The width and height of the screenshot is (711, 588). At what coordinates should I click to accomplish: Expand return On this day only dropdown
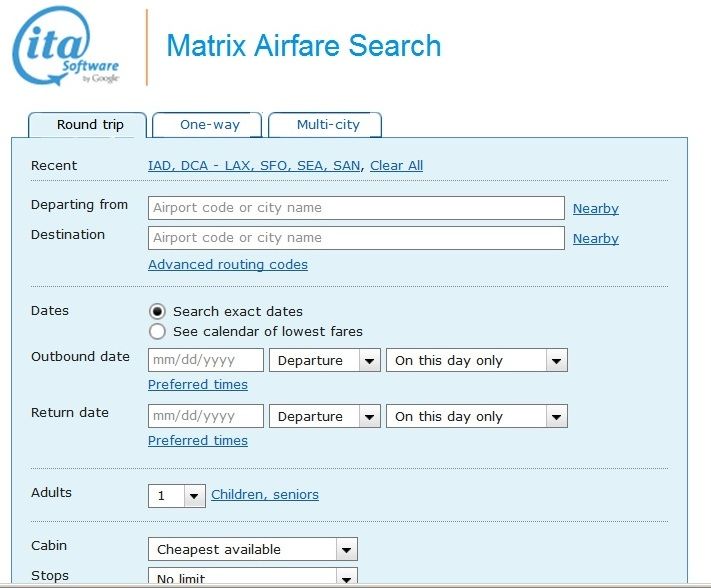(477, 416)
